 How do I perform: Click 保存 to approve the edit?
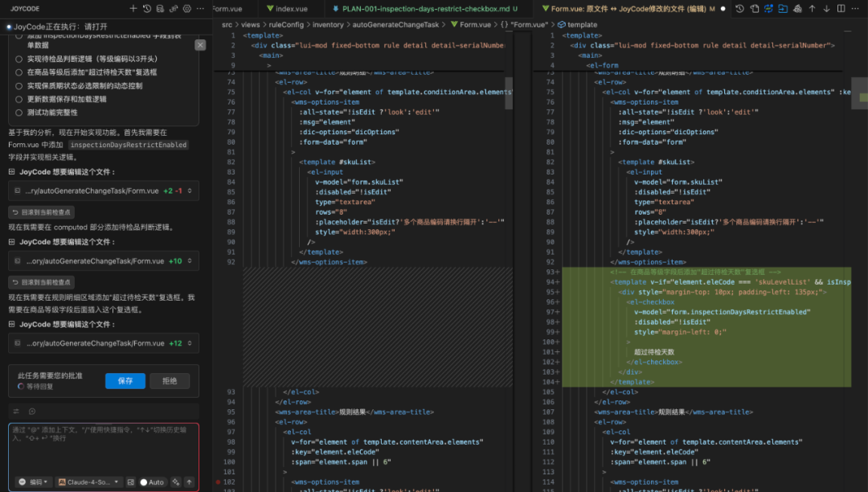click(x=125, y=381)
